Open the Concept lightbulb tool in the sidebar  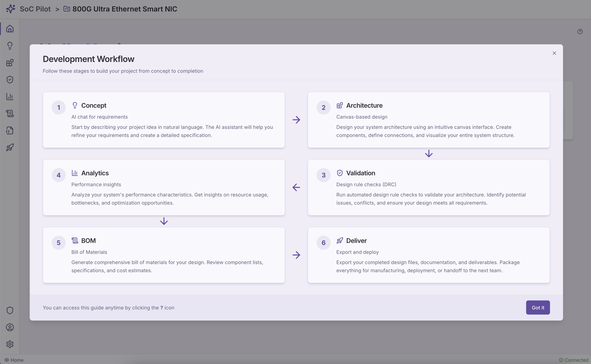10,46
